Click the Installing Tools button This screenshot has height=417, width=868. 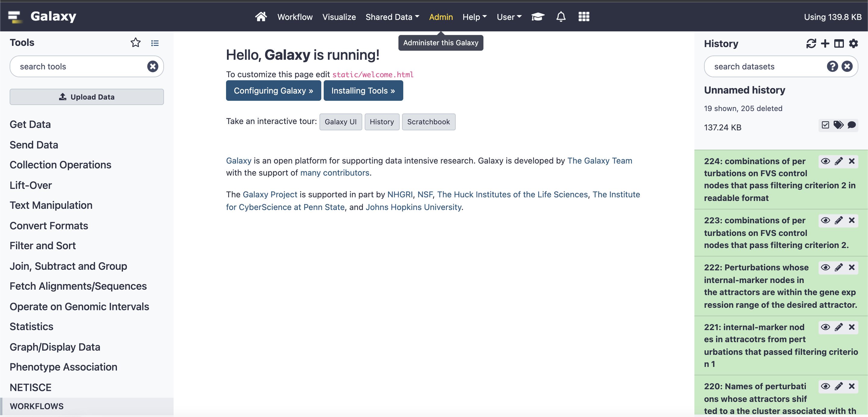click(x=363, y=91)
